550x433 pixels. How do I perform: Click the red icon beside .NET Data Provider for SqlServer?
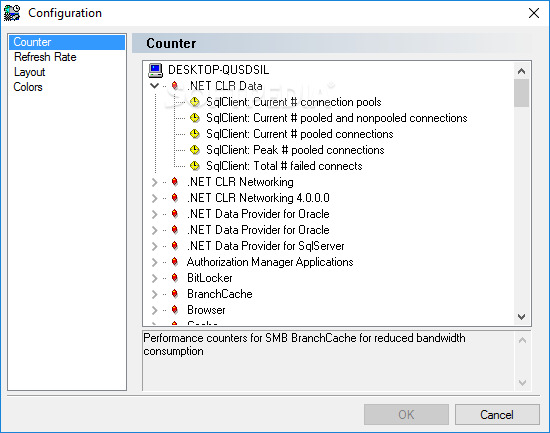175,246
